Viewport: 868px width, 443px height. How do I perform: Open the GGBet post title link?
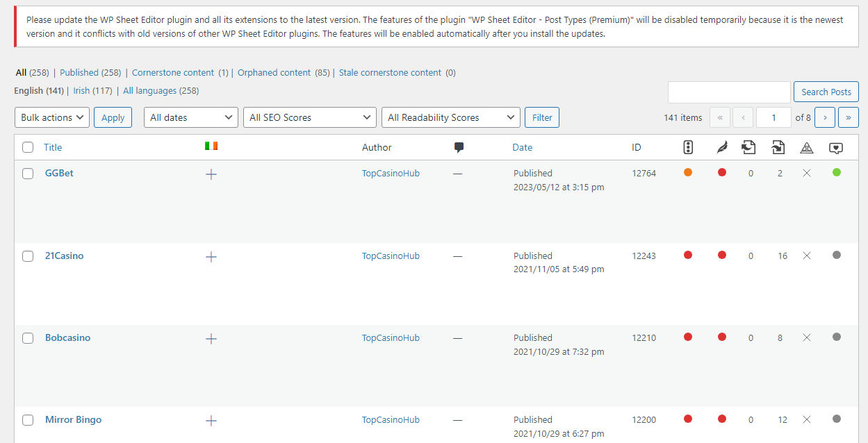pyautogui.click(x=59, y=173)
